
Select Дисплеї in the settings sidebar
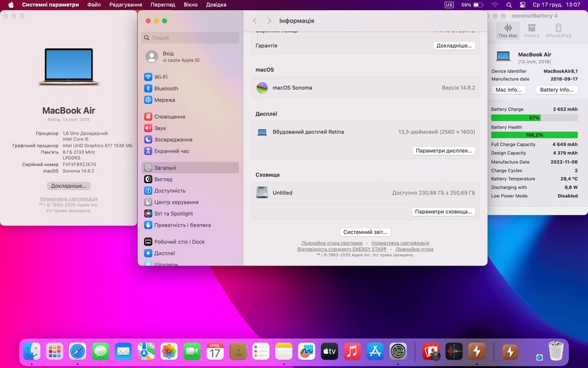pos(191,253)
